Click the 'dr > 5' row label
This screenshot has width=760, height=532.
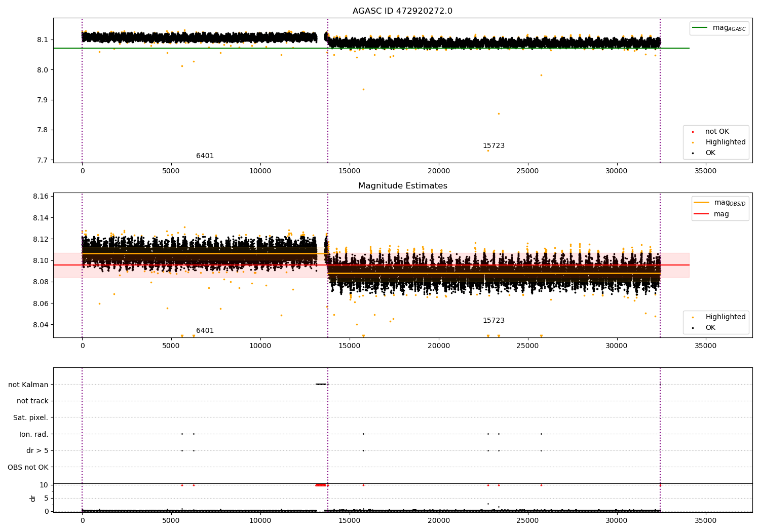37,451
